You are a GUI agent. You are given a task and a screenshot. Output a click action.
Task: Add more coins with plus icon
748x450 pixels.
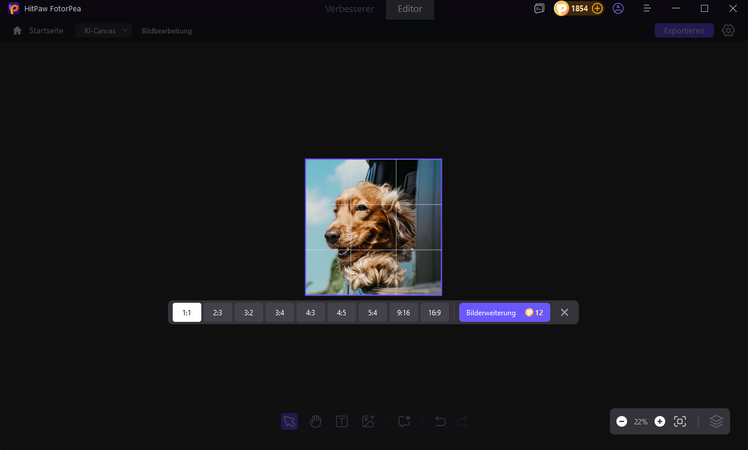tap(597, 8)
